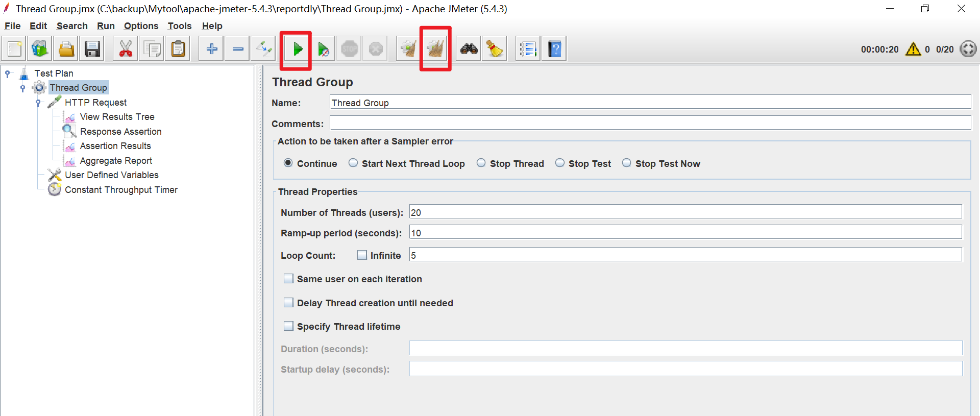The width and height of the screenshot is (980, 416).
Task: Click the Comments input field
Action: click(x=650, y=123)
